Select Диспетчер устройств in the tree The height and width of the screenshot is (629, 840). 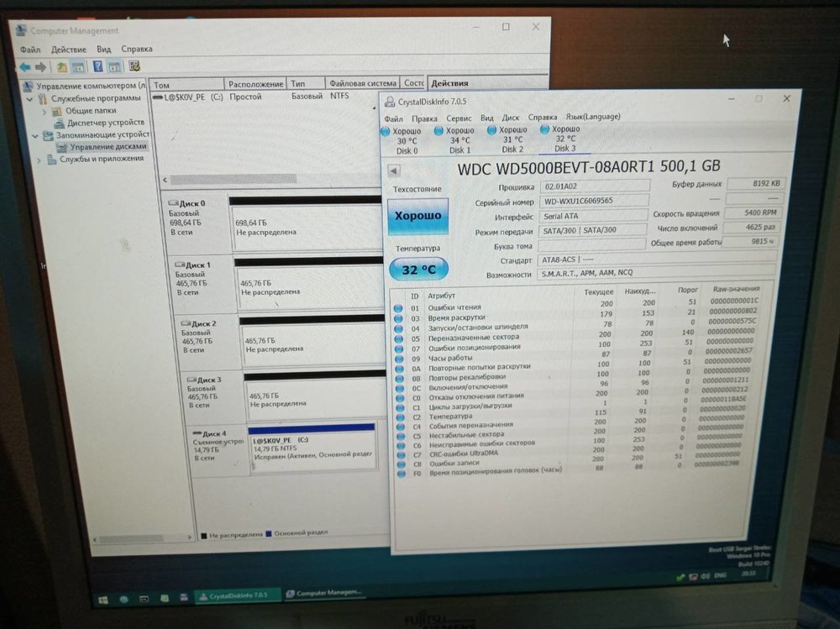[105, 123]
